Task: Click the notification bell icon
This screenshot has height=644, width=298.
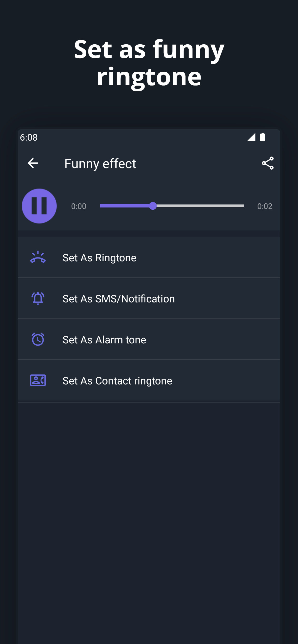Action: coord(38,299)
